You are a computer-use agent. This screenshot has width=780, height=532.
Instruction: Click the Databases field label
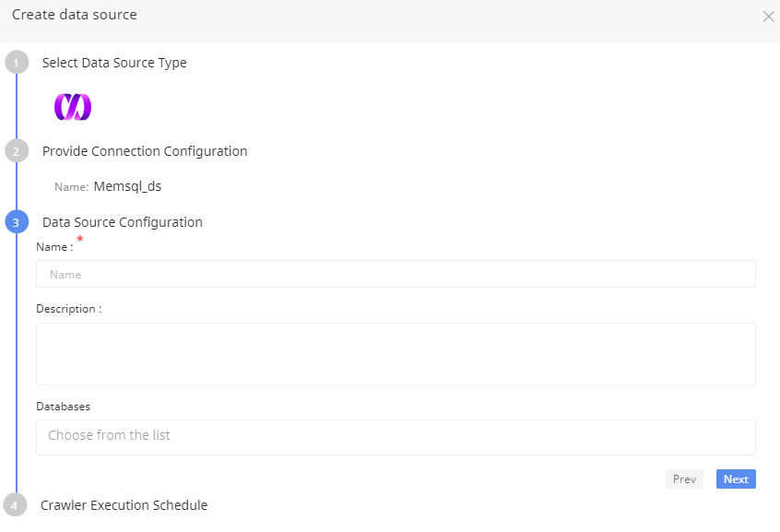[x=63, y=406]
